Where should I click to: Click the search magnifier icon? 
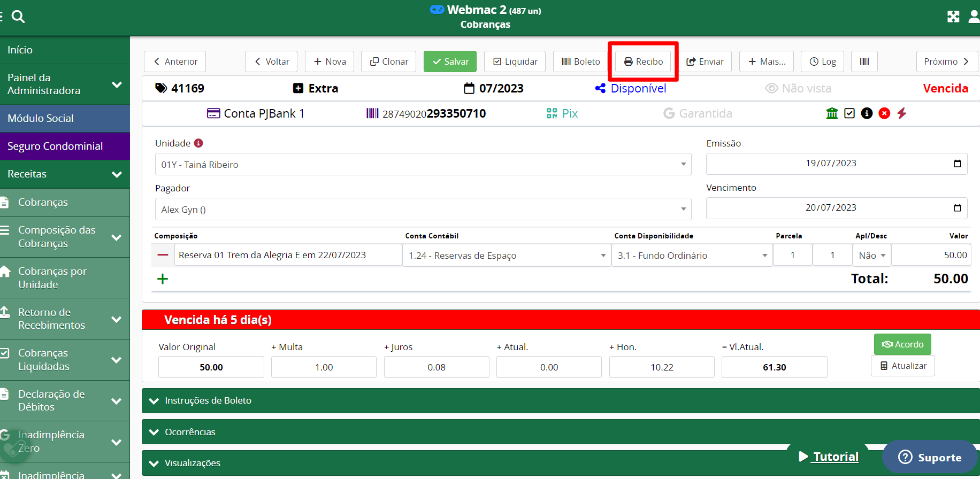pyautogui.click(x=18, y=17)
